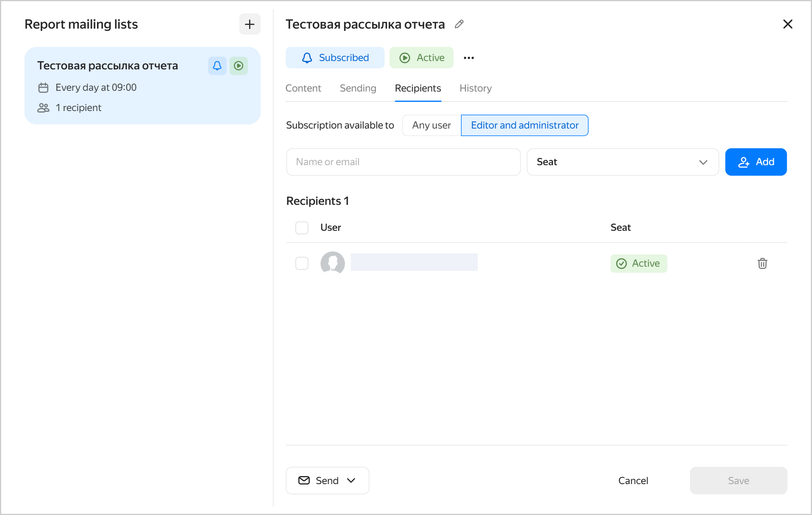Choose Editor and administrator option

pos(525,126)
